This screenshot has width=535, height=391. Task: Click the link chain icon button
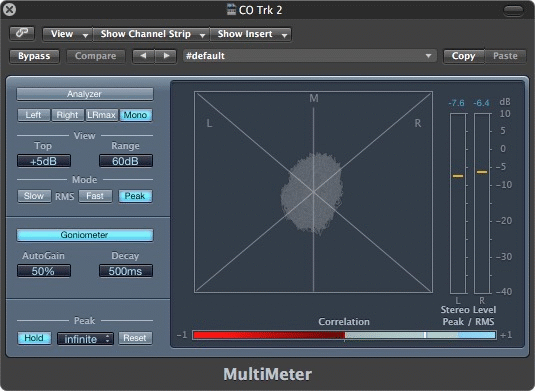pyautogui.click(x=22, y=33)
